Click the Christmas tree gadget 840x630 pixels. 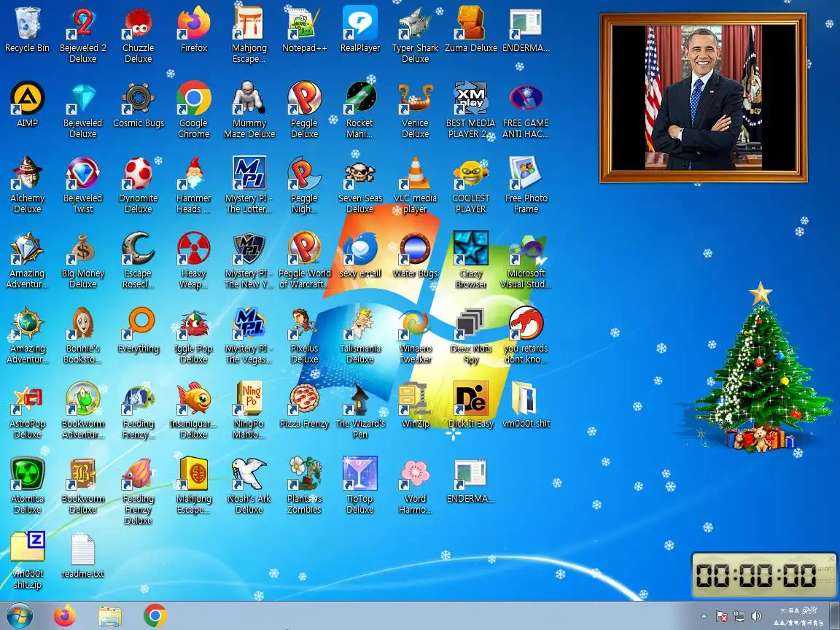[761, 367]
